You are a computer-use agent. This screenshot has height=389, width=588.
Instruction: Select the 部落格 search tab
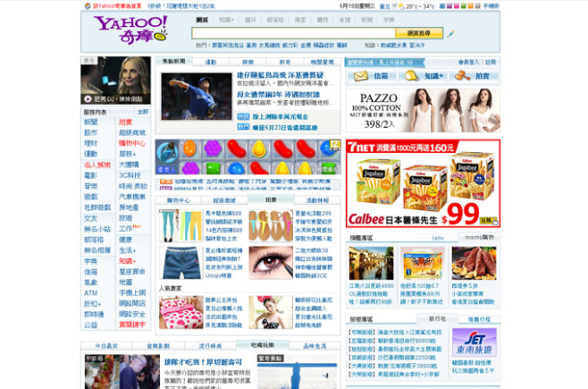275,20
